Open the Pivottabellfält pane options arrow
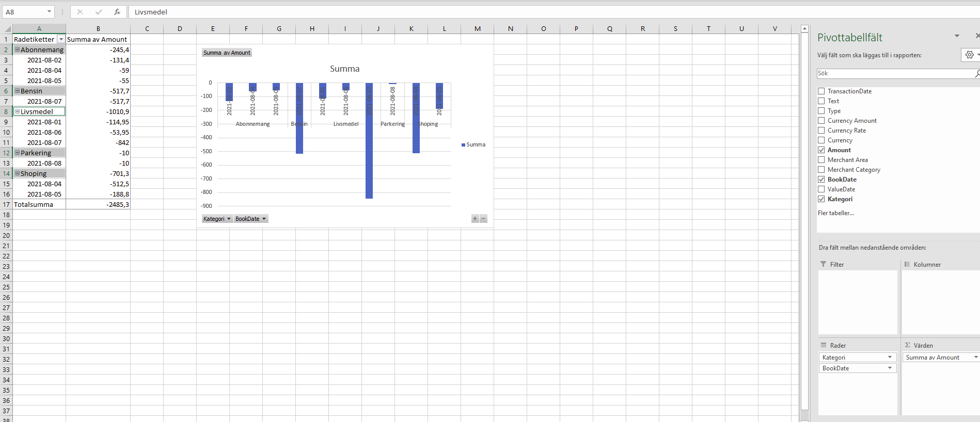The image size is (980, 422). point(957,36)
